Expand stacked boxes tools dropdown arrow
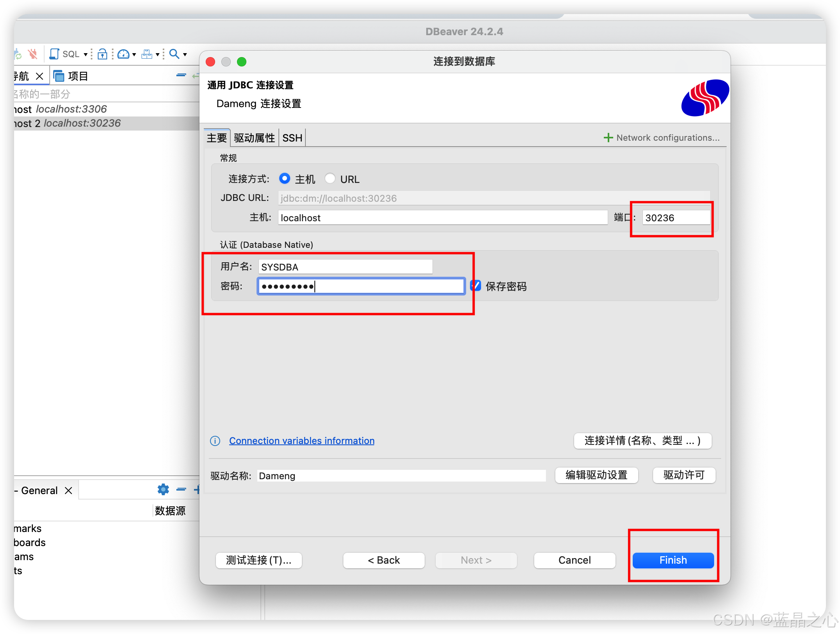Screen dimensions: 840x634 [158, 54]
